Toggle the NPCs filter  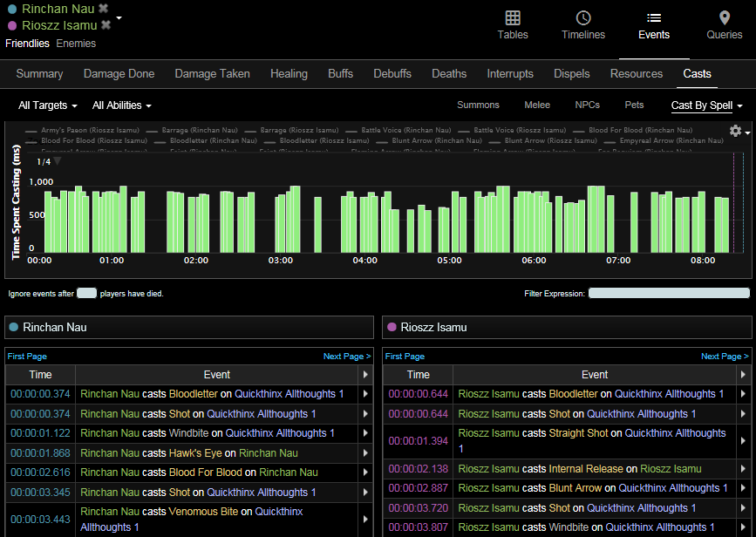(x=587, y=105)
